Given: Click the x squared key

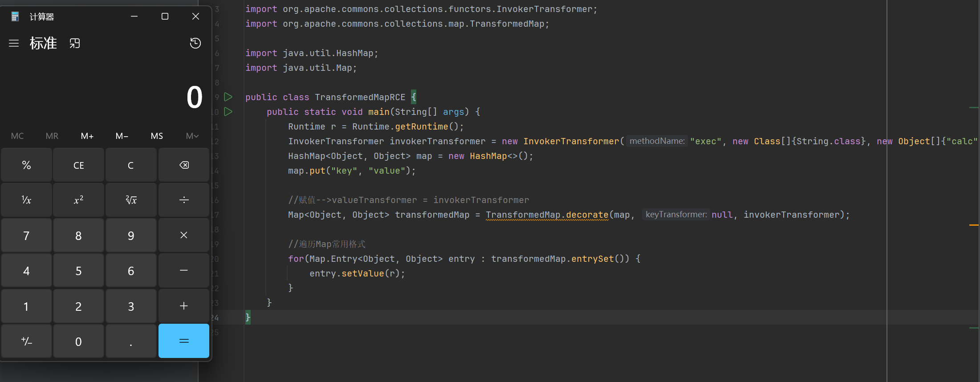Looking at the screenshot, I should 78,200.
